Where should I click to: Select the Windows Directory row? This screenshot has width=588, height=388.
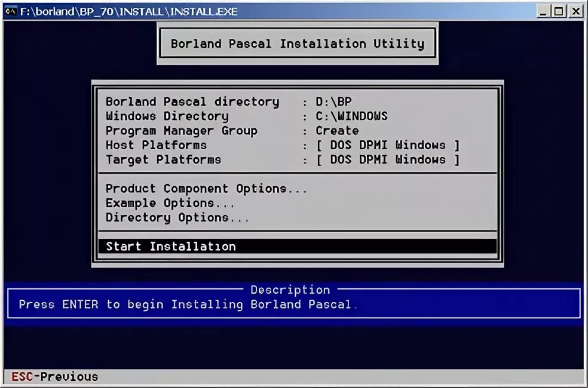click(x=298, y=116)
